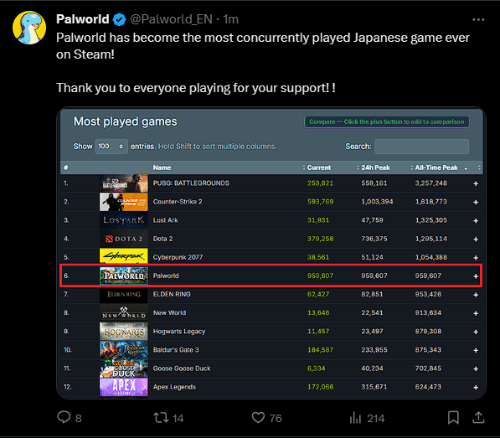Viewport: 500px width, 438px height.
Task: Sort table by the Name column header
Action: coord(162,168)
